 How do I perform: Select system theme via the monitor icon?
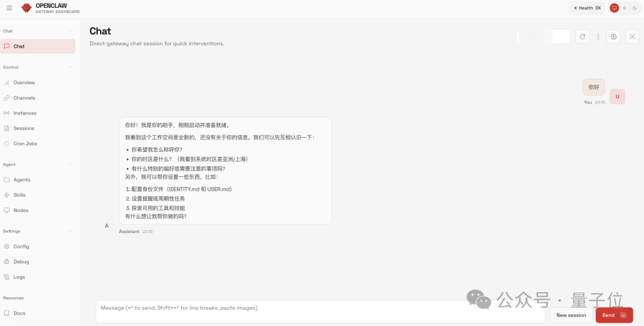click(614, 8)
